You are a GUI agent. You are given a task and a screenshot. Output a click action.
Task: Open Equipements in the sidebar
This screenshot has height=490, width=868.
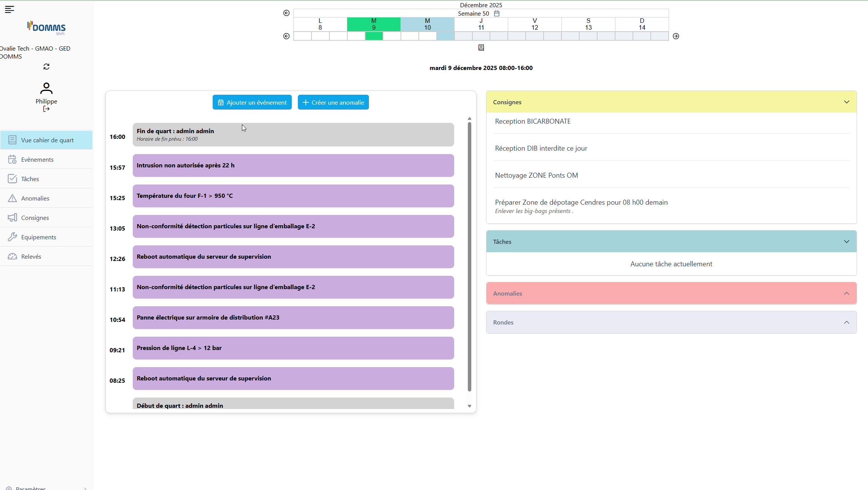tap(38, 237)
